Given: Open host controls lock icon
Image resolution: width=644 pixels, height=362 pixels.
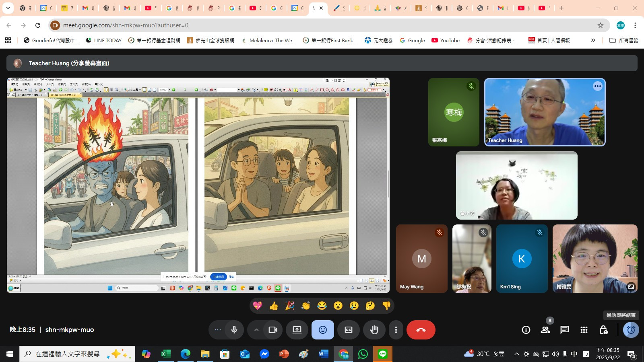Looking at the screenshot, I should [603, 330].
